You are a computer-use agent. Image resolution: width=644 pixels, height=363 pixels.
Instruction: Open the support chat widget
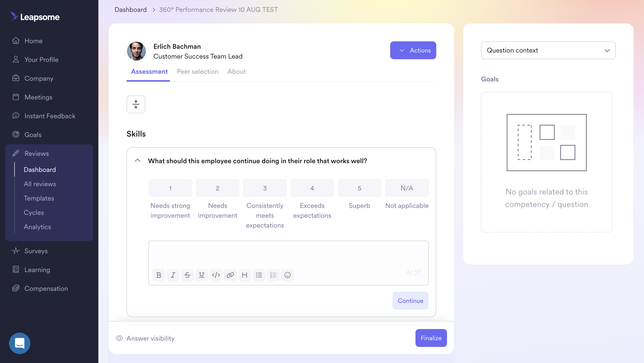coord(19,343)
